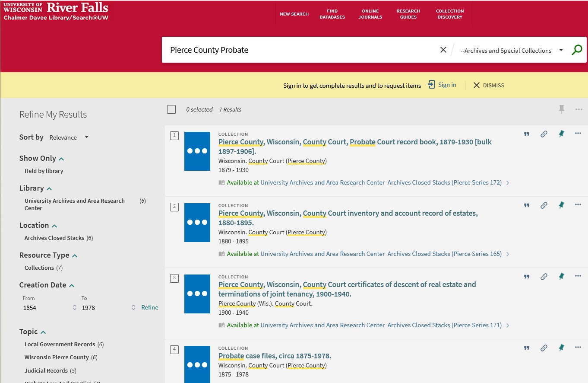
Task: Pin result 4 to favorites
Action: tap(561, 348)
